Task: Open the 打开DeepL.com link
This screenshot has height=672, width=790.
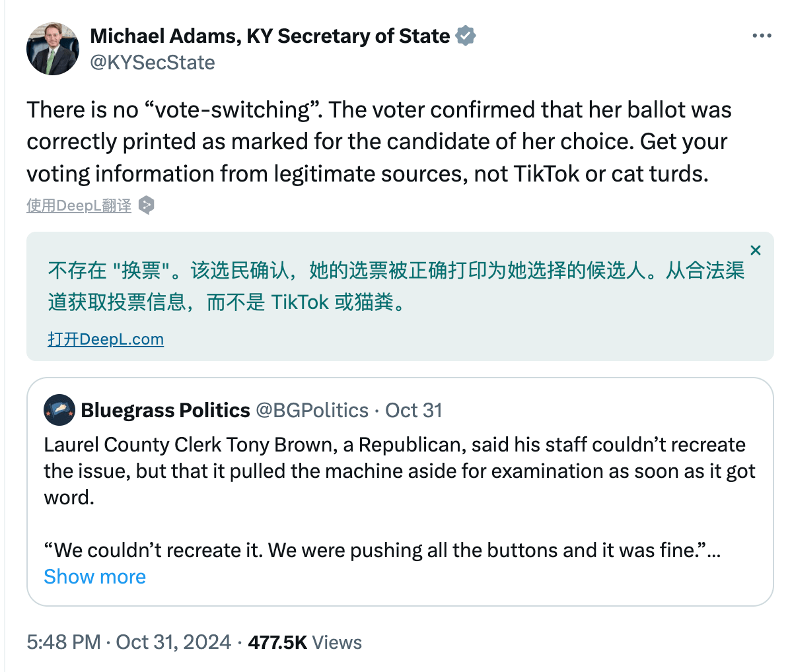Action: (x=106, y=339)
